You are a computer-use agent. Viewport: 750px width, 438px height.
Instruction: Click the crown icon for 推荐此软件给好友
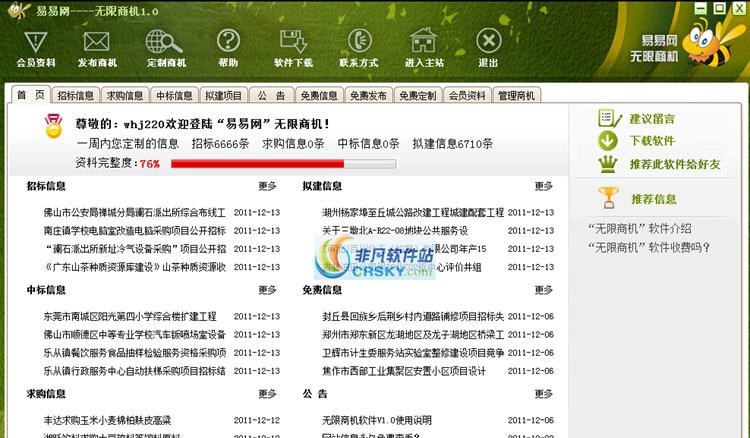coord(608,164)
